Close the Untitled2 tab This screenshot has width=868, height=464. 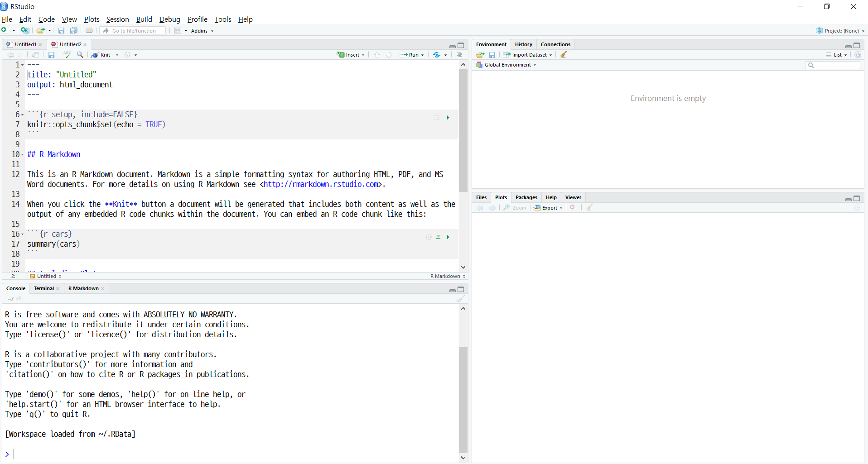[85, 44]
